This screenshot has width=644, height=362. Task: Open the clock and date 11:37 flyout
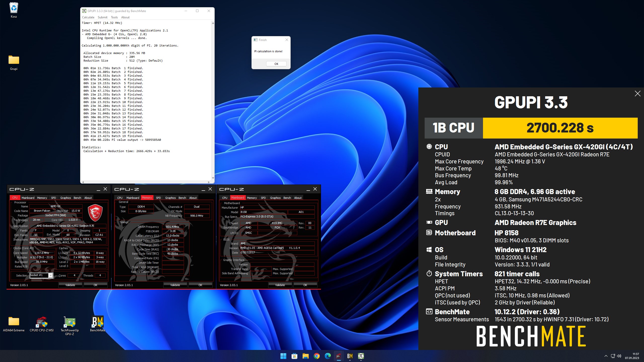tap(632, 356)
